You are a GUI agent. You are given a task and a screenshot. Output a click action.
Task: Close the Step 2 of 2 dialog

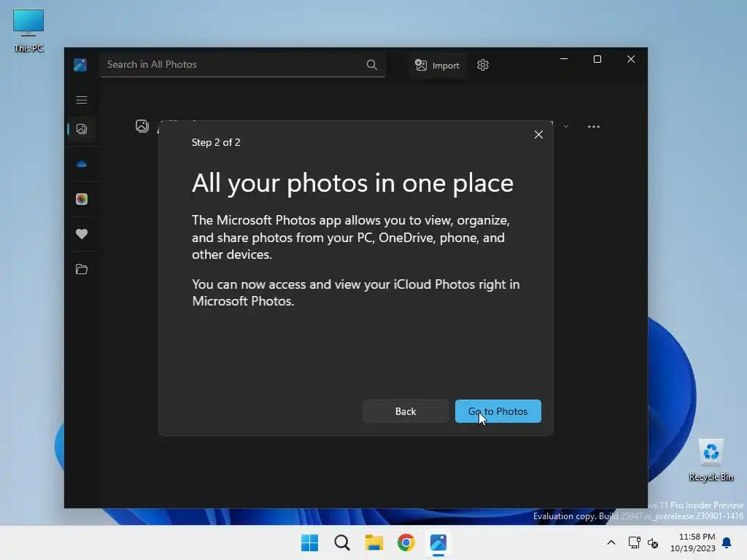click(538, 135)
